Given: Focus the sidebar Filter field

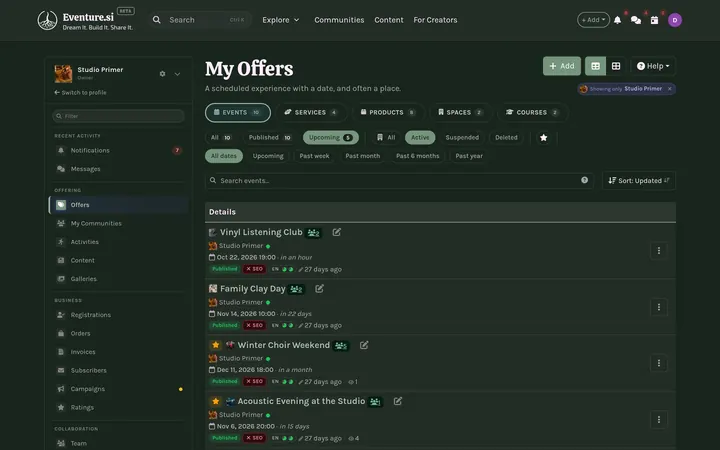Looking at the screenshot, I should coord(118,116).
